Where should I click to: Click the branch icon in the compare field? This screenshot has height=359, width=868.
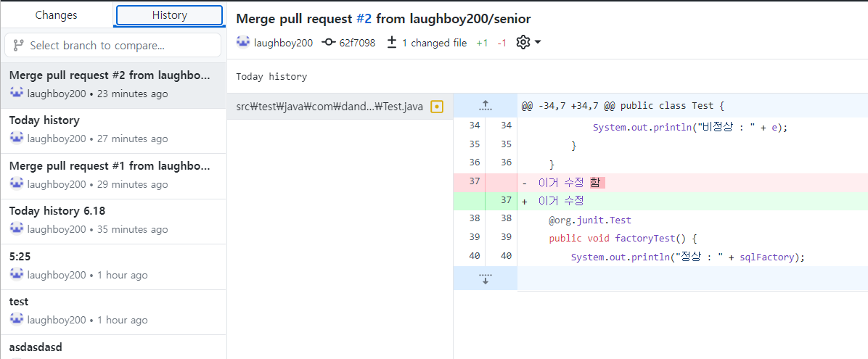point(18,46)
